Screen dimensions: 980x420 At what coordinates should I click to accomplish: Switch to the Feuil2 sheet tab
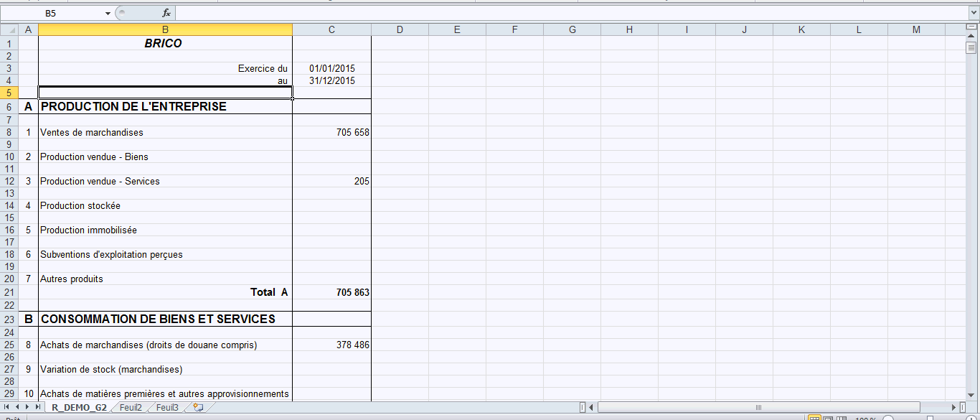coord(131,407)
